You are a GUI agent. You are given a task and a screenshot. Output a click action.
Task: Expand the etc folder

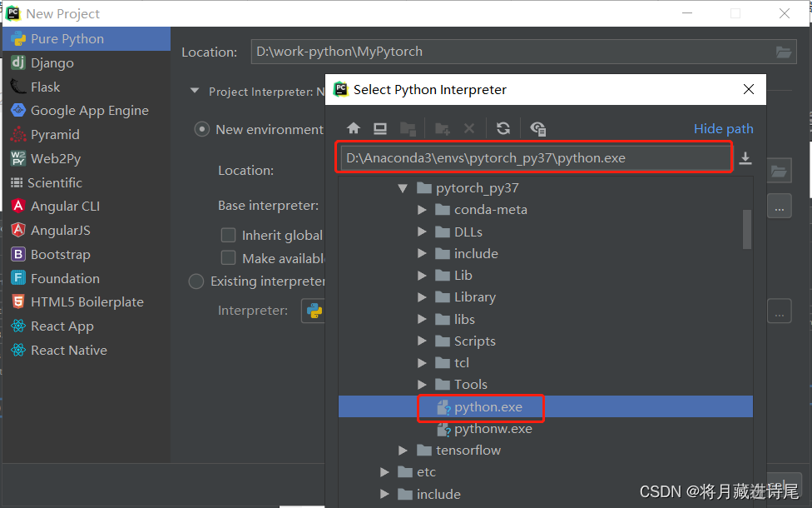[x=384, y=472]
